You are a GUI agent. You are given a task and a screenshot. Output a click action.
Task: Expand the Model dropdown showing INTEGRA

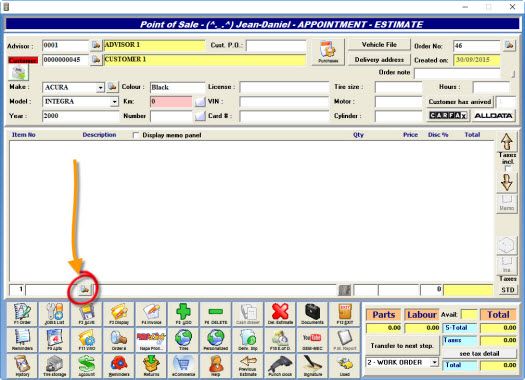[115, 102]
